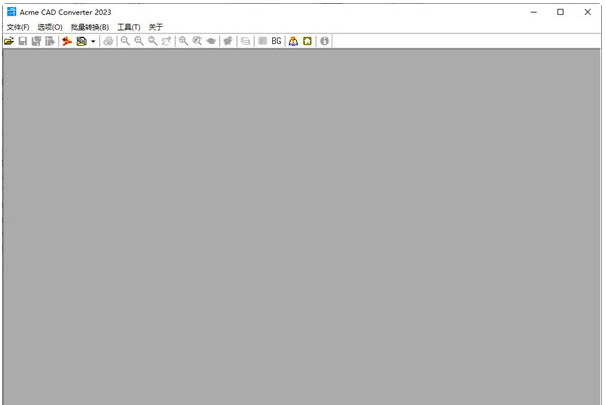
Task: Minimize the Acme CAD Converter window
Action: [x=534, y=12]
